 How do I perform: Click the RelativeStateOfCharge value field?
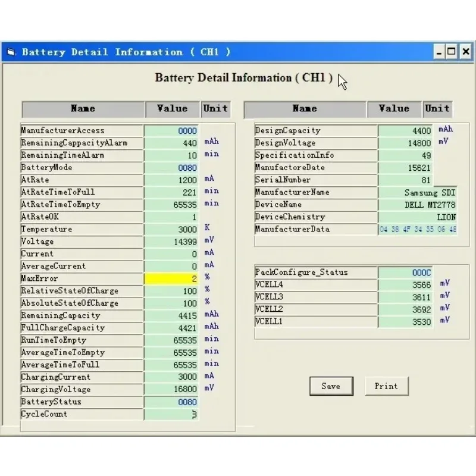(x=171, y=291)
